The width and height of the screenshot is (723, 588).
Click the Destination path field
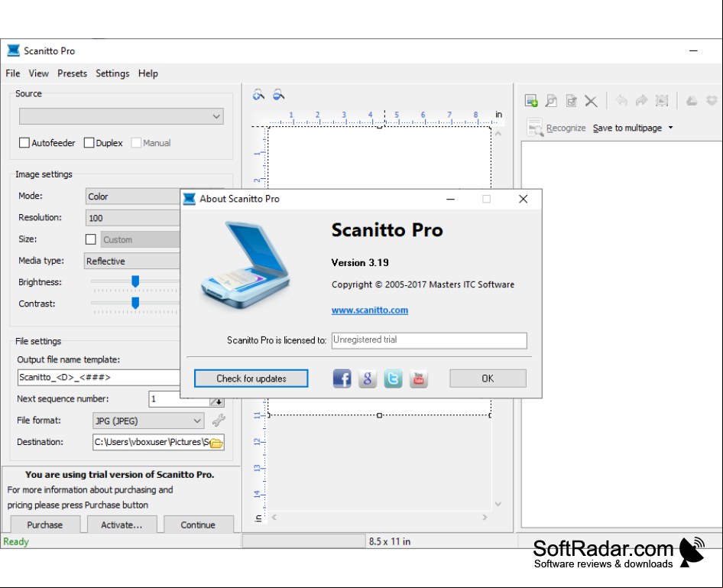pyautogui.click(x=151, y=442)
